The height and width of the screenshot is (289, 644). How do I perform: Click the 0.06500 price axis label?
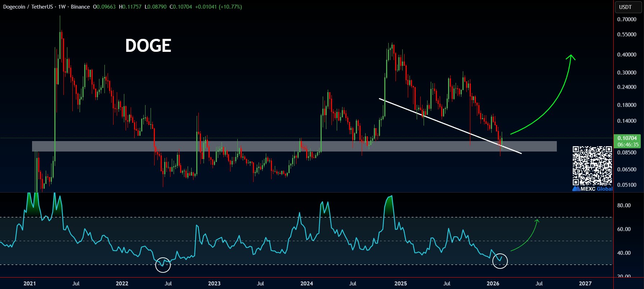[627, 170]
